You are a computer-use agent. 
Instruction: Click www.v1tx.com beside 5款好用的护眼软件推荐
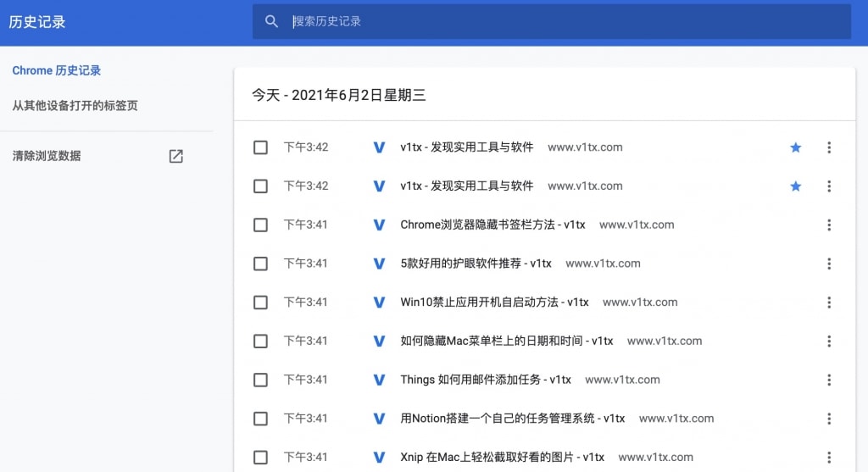(603, 264)
